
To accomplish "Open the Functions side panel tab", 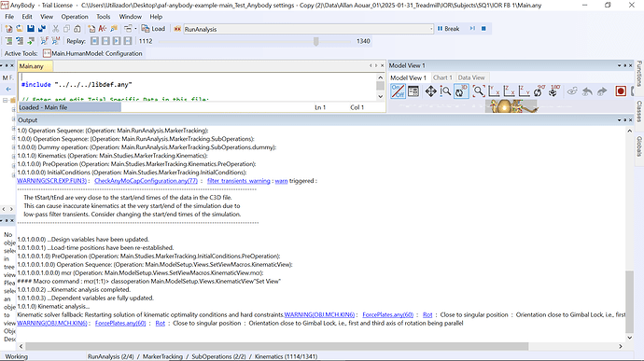I will pos(639,73).
